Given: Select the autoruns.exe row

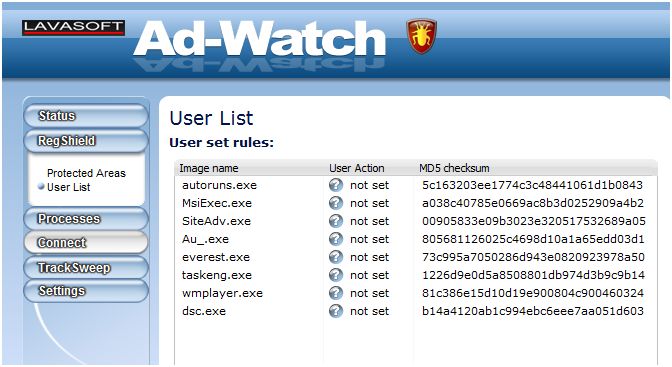Looking at the screenshot, I should pyautogui.click(x=415, y=185).
